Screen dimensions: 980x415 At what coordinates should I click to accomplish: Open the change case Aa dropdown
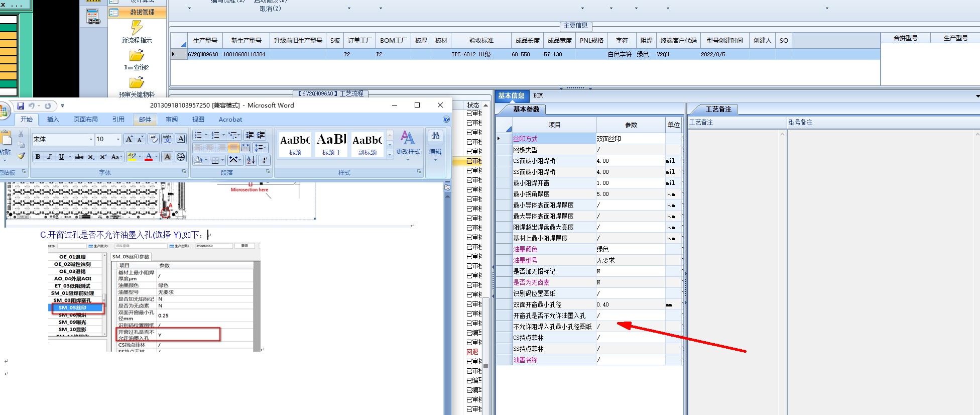pos(116,157)
